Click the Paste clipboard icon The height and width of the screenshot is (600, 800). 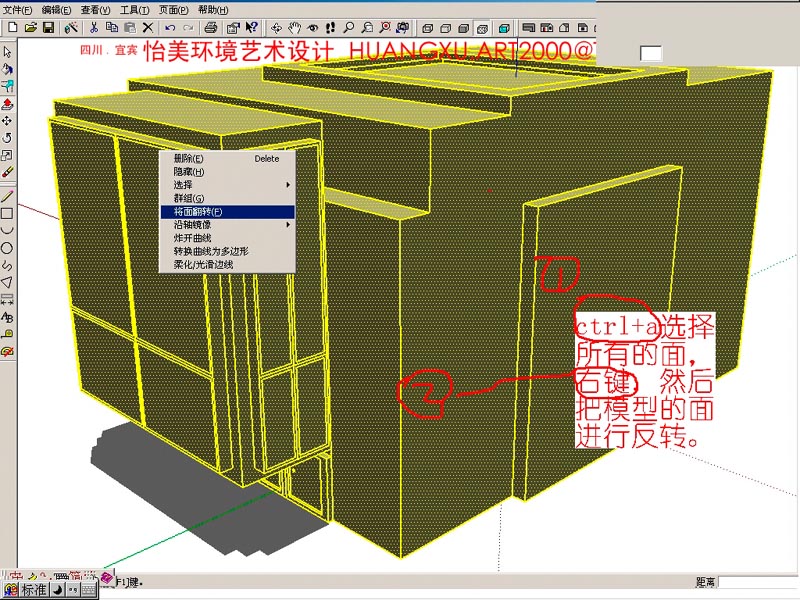130,28
